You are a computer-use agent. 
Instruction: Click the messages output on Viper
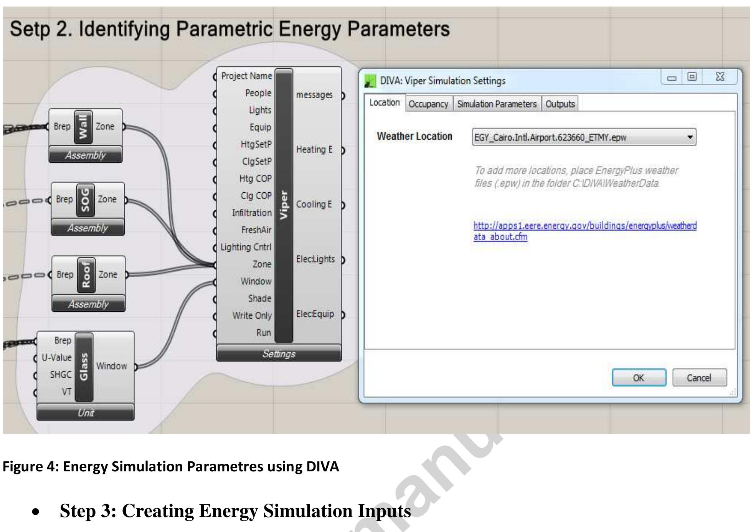(x=314, y=95)
